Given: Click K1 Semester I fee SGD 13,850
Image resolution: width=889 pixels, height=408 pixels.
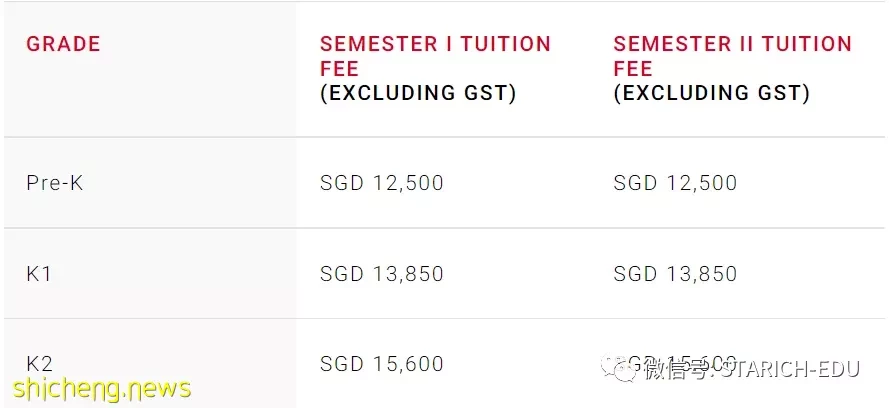Looking at the screenshot, I should click(382, 274).
